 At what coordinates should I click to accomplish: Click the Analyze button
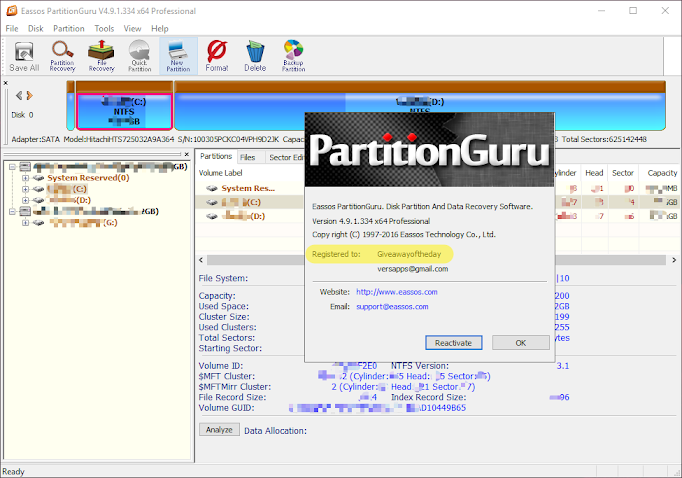[219, 430]
